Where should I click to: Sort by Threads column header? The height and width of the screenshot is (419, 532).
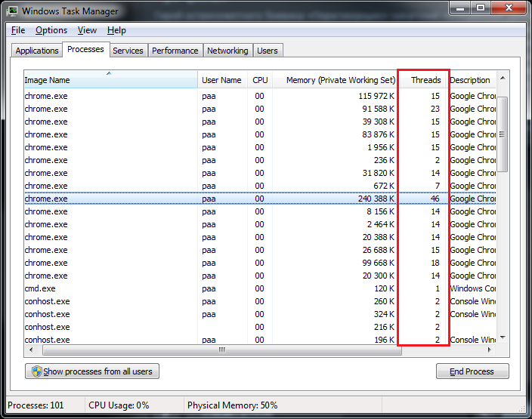(x=423, y=80)
